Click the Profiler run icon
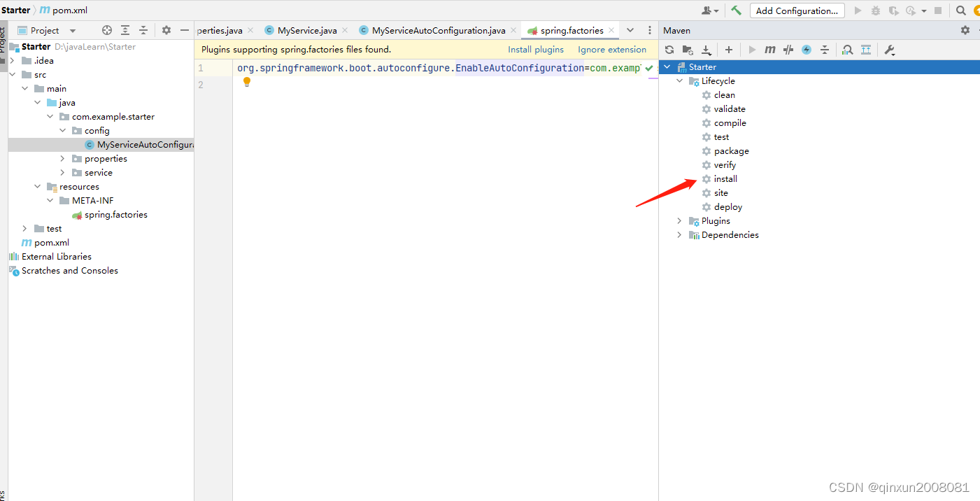 (911, 10)
